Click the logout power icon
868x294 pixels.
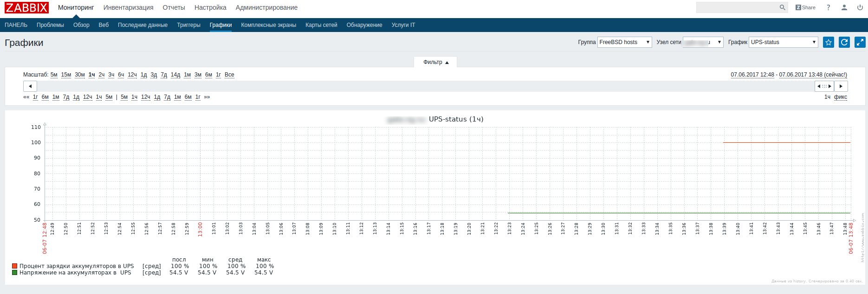[x=860, y=7]
